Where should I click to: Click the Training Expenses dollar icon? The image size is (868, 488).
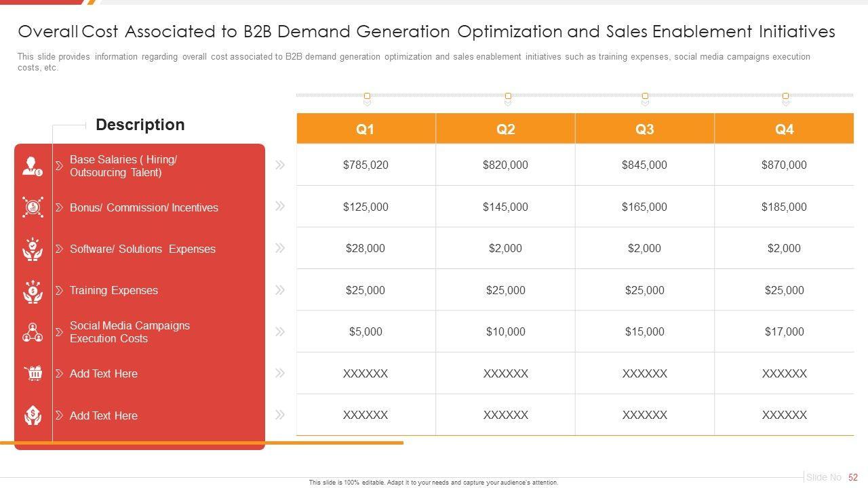tap(33, 291)
